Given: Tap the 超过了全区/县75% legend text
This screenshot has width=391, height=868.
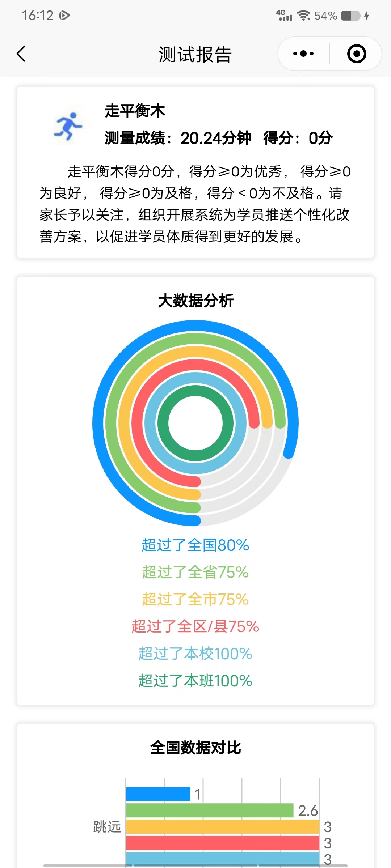Looking at the screenshot, I should pos(195,626).
